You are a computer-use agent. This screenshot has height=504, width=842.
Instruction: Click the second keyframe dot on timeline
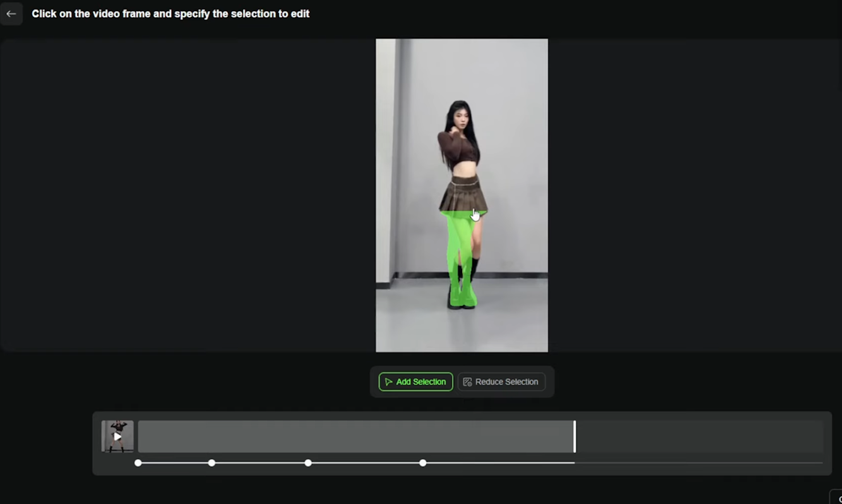point(212,463)
